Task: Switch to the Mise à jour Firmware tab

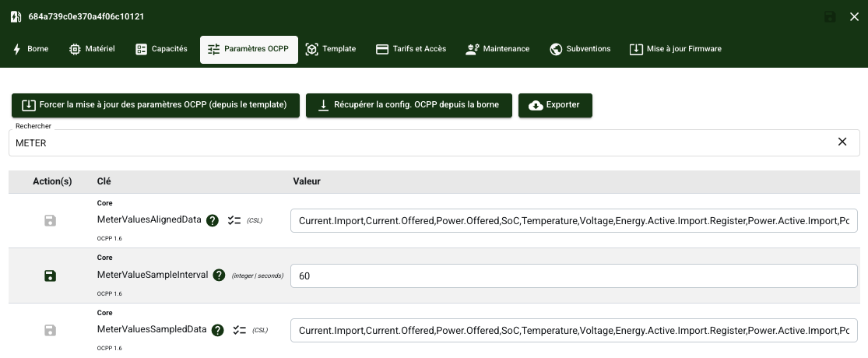Action: click(x=676, y=49)
